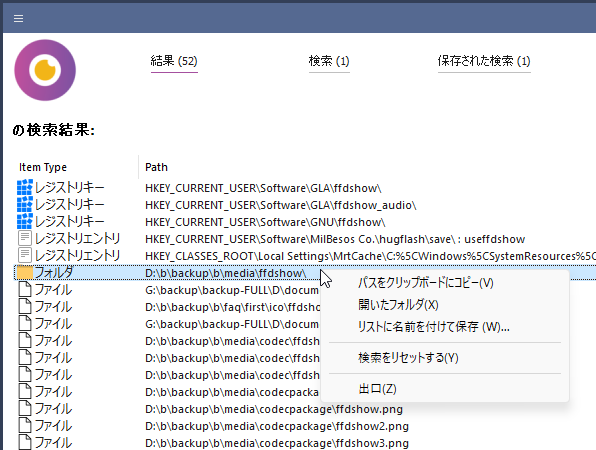This screenshot has width=596, height=450.
Task: Open the 保存された検索 (1) tab
Action: pos(484,61)
